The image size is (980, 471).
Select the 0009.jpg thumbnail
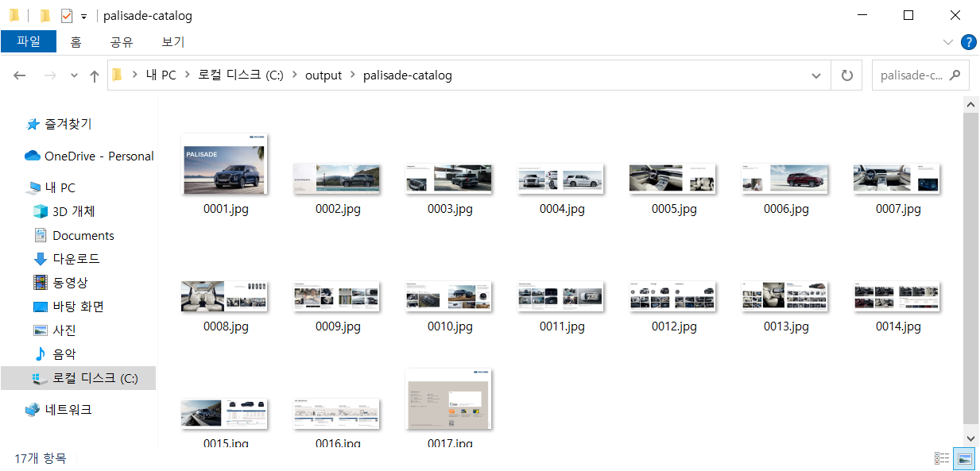(x=336, y=296)
